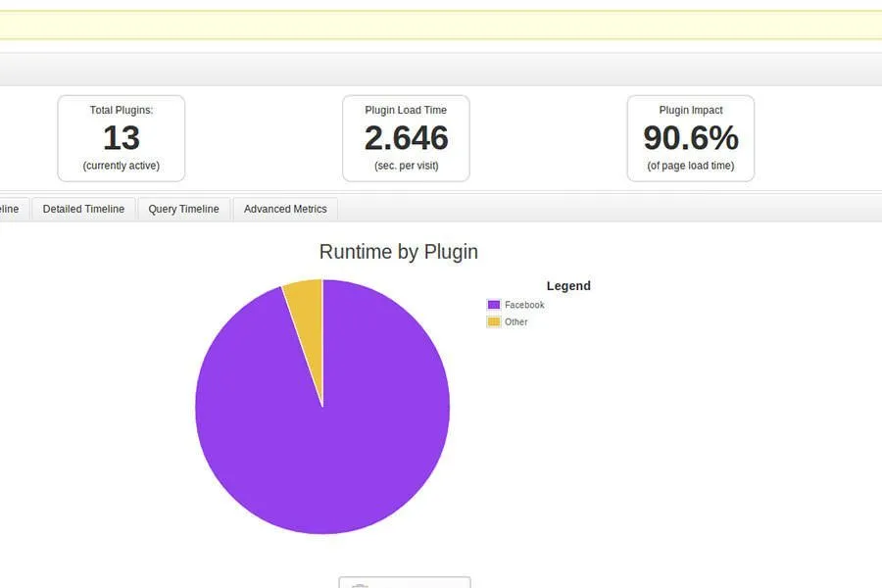Click the '(currently active)' caption
The width and height of the screenshot is (882, 588).
[x=121, y=166]
